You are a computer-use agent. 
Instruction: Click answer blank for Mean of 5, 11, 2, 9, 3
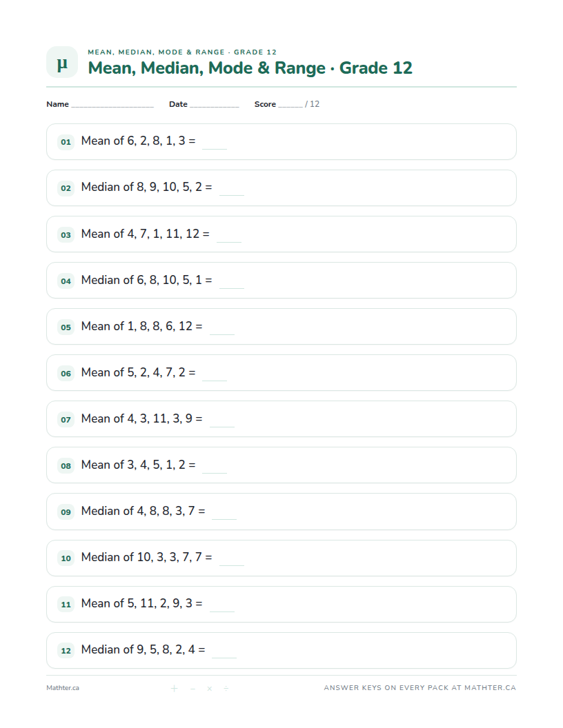pos(222,611)
